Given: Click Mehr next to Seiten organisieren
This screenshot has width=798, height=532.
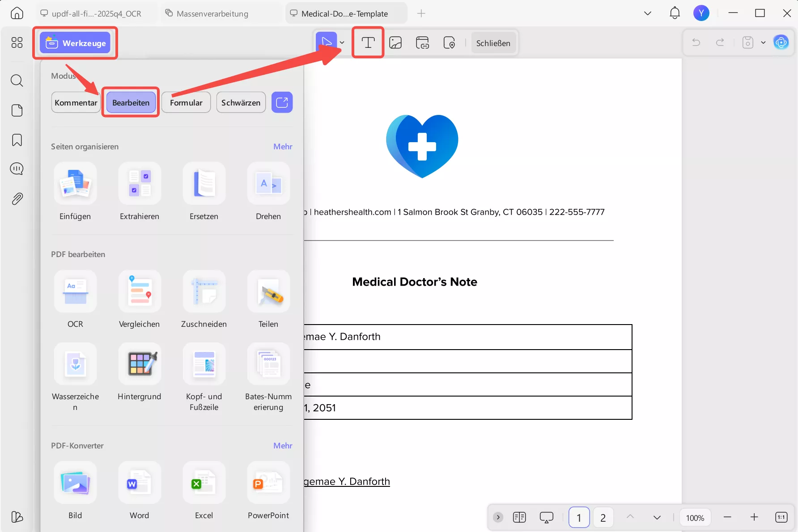Looking at the screenshot, I should [x=283, y=147].
